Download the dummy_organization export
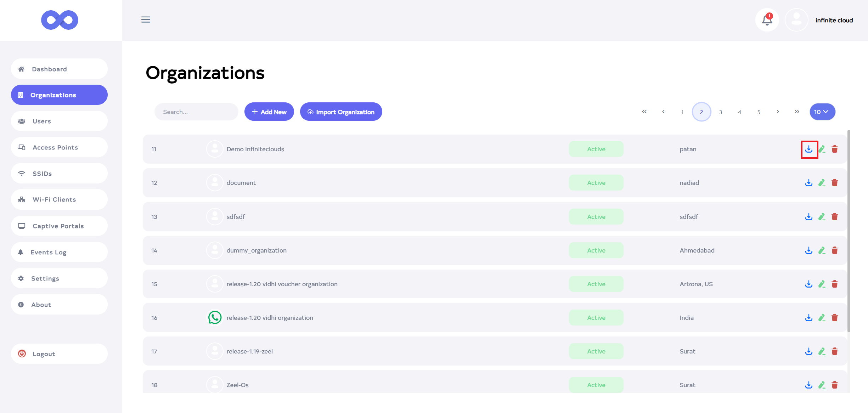The height and width of the screenshot is (413, 868). [809, 250]
